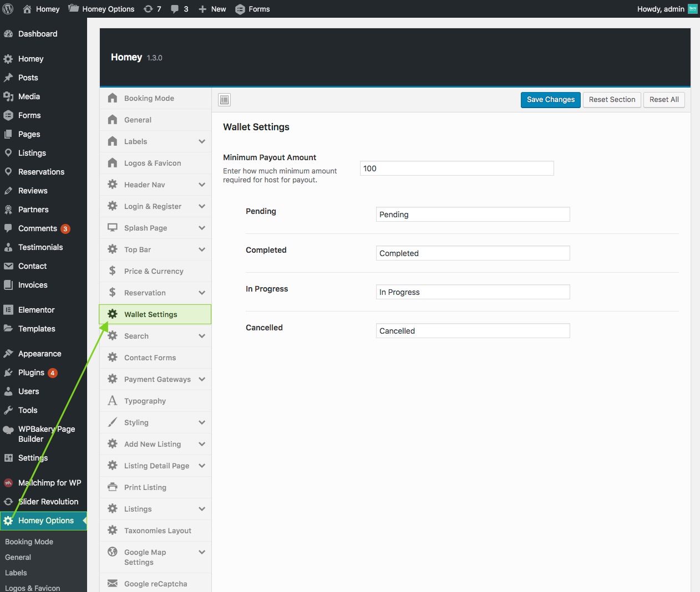
Task: Click the Forms icon in the top admin bar
Action: 240,9
